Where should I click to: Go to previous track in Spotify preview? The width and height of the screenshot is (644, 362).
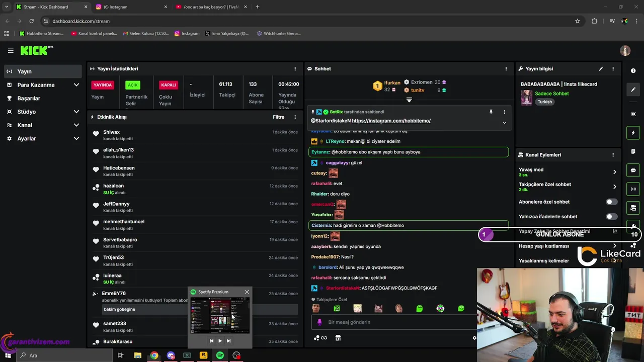[x=211, y=341]
